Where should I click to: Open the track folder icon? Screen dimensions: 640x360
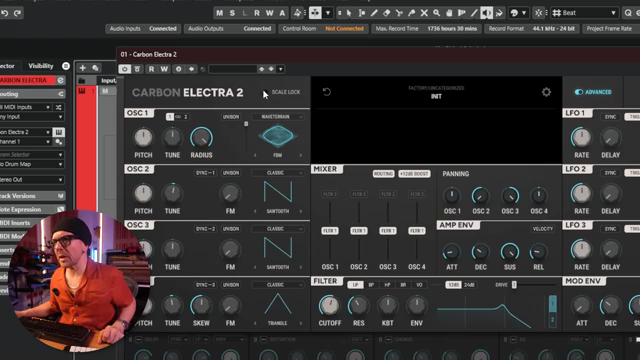[x=82, y=80]
